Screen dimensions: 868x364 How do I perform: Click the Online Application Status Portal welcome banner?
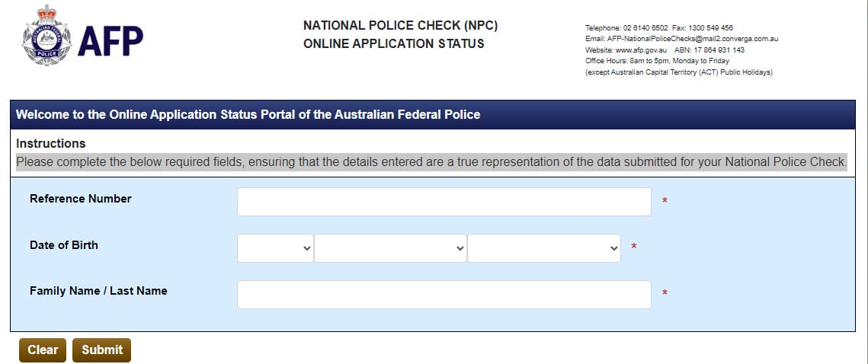tap(433, 115)
